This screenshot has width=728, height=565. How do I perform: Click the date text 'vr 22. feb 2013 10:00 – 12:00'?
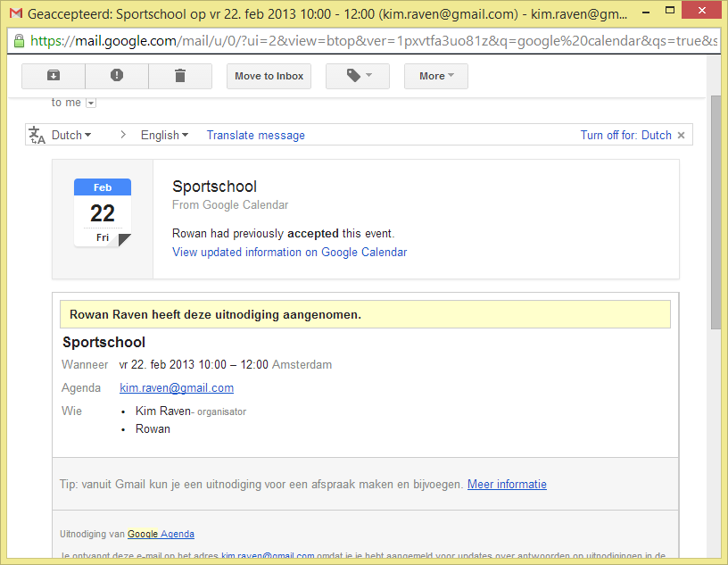pyautogui.click(x=194, y=364)
